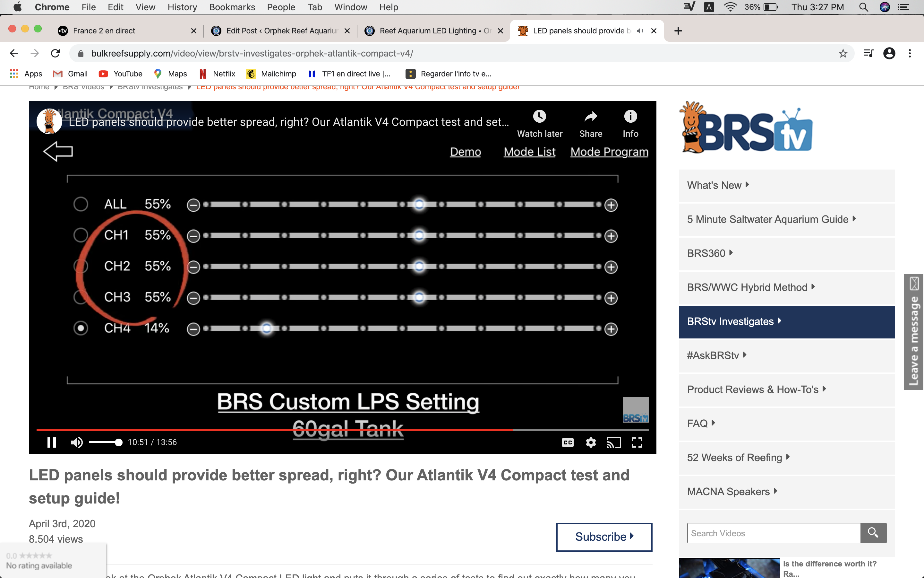Image resolution: width=924 pixels, height=578 pixels.
Task: Open macOS Spotlight search
Action: [x=864, y=7]
